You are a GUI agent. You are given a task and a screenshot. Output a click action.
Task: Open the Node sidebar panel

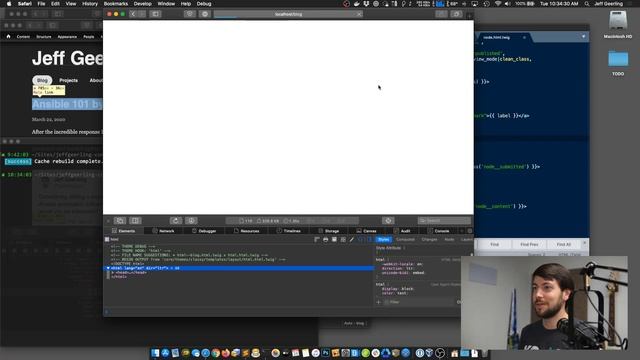coord(449,240)
